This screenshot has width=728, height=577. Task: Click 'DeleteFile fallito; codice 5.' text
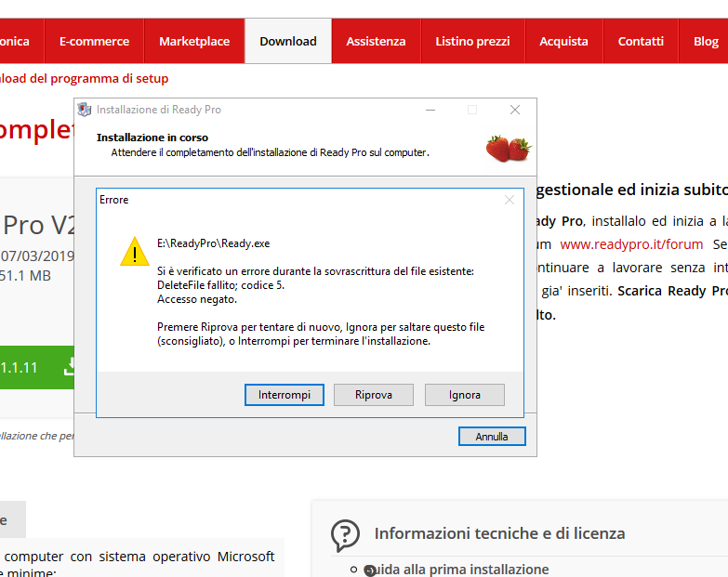tap(220, 285)
